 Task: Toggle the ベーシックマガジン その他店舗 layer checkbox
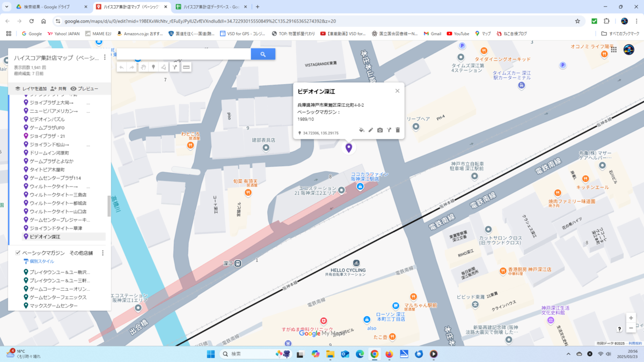point(18,253)
